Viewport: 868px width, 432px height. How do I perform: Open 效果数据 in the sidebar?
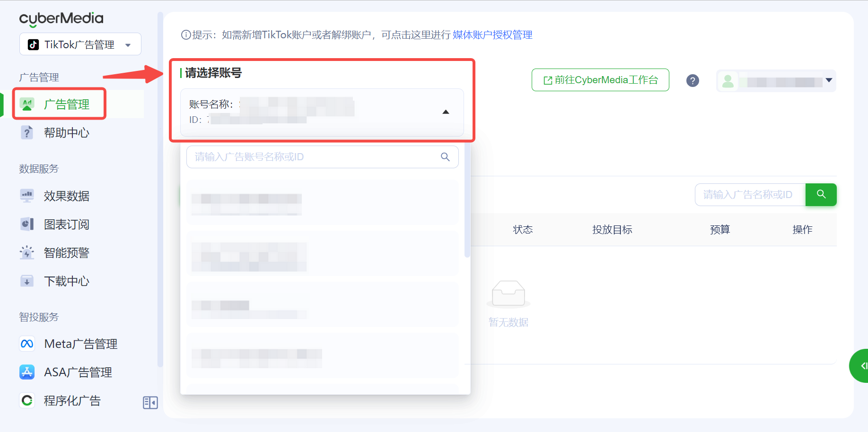coord(66,196)
